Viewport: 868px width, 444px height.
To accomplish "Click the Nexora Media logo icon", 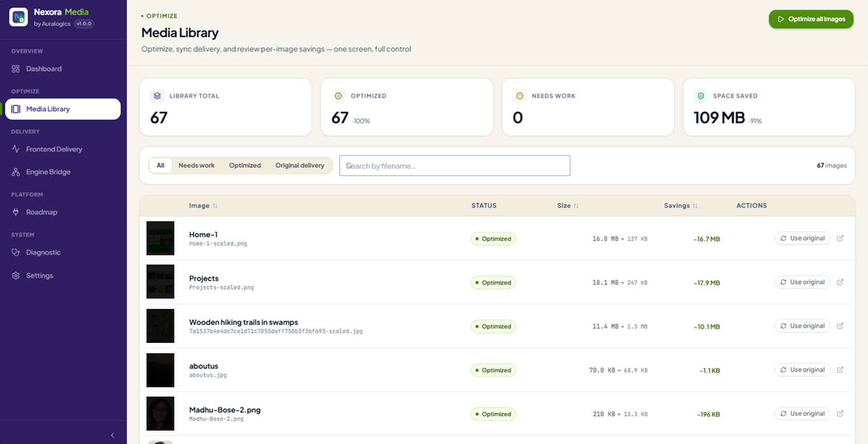I will coord(19,17).
